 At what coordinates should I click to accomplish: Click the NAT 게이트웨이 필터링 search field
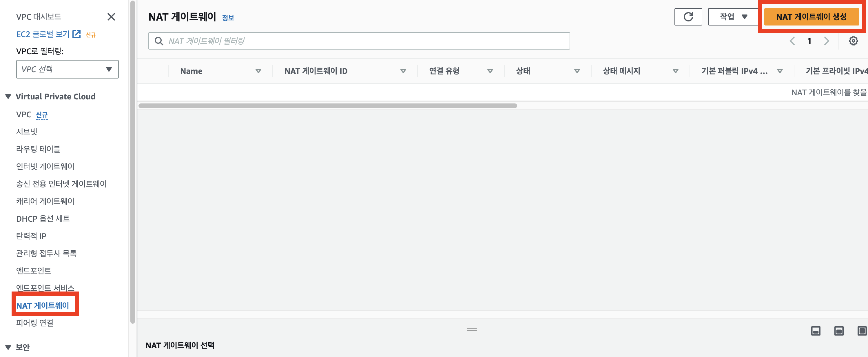tap(359, 41)
